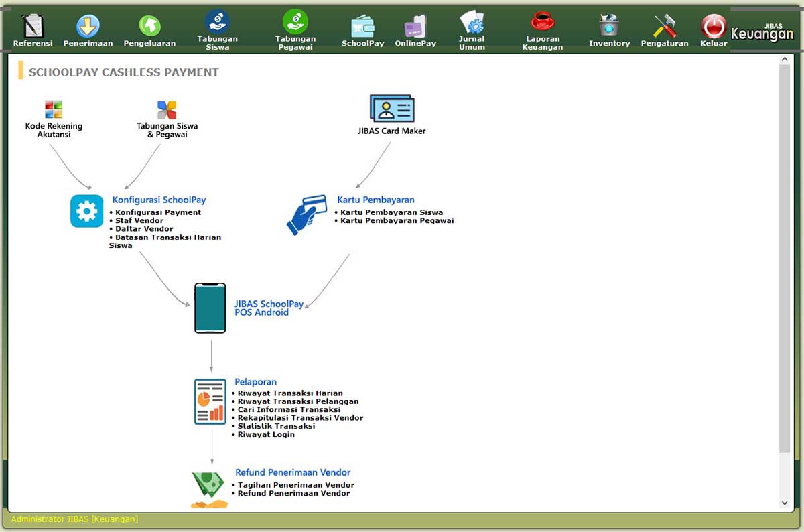Open the Pengeluaran up-arrow icon
This screenshot has width=804, height=532.
point(149,26)
